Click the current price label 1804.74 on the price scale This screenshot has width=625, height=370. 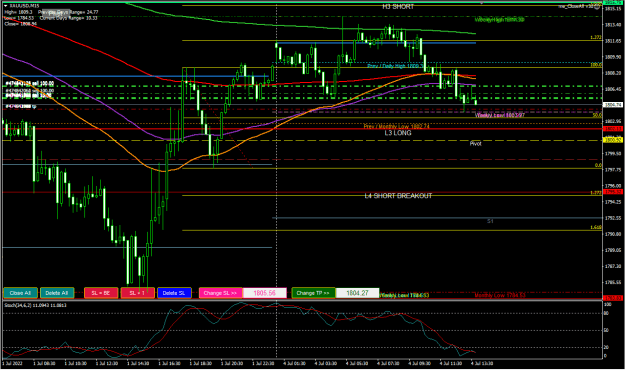click(613, 105)
